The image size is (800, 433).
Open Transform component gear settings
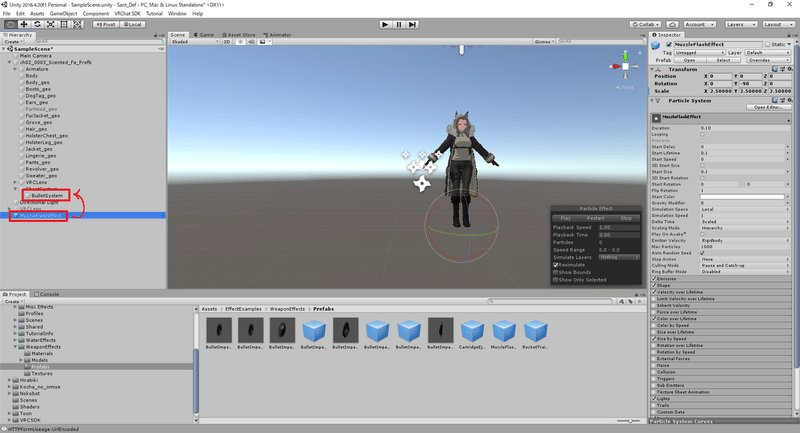pyautogui.click(x=789, y=69)
